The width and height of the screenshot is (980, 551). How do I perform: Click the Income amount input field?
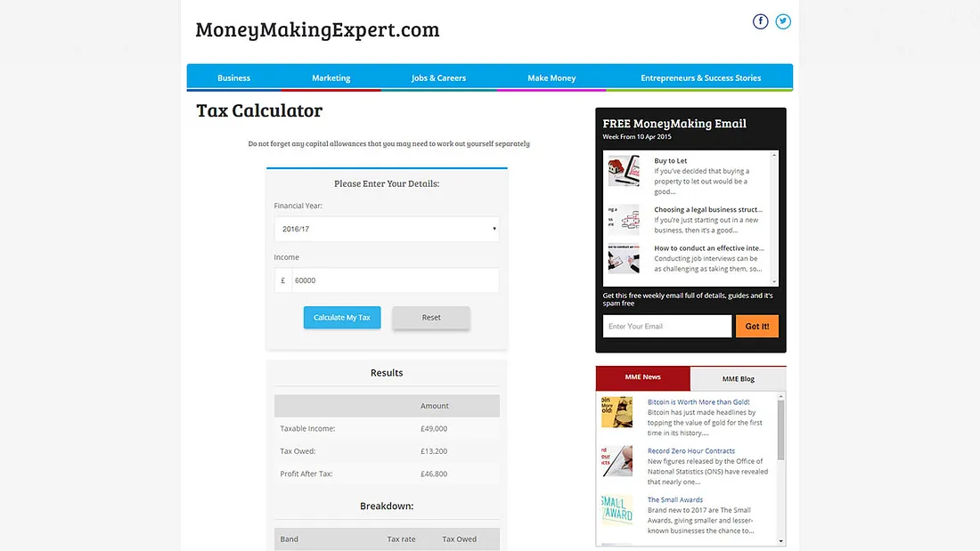tap(395, 280)
